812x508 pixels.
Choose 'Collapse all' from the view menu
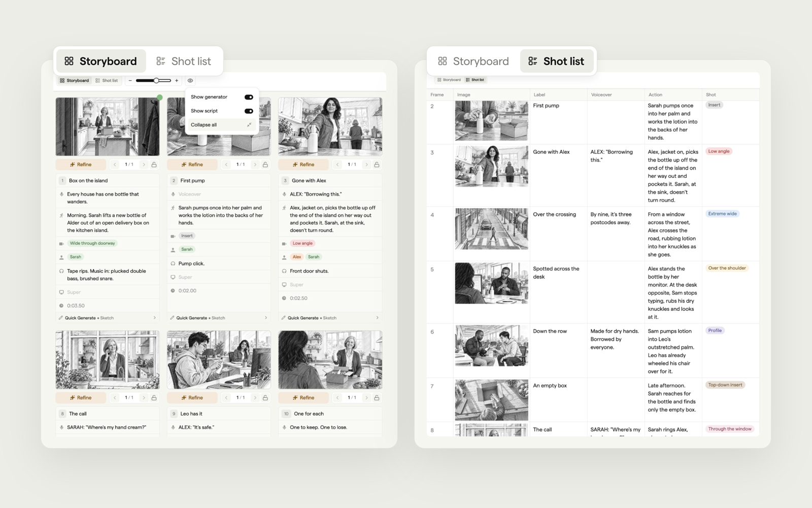(222, 125)
